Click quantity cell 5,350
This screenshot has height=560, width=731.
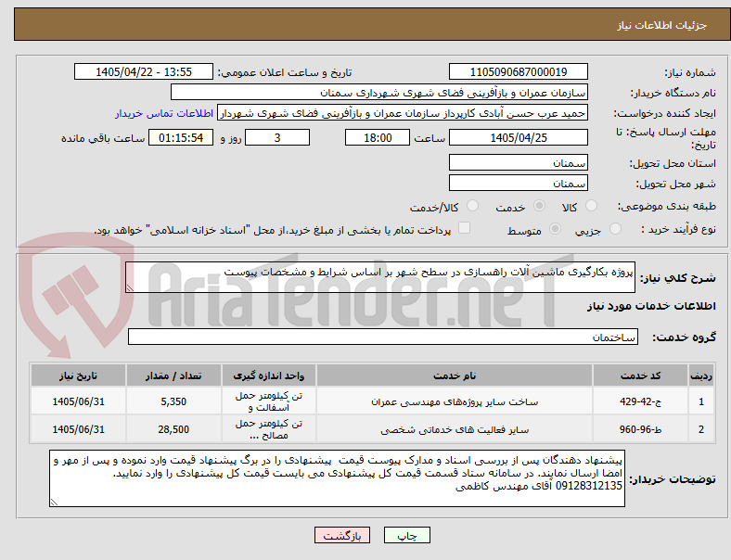173,401
